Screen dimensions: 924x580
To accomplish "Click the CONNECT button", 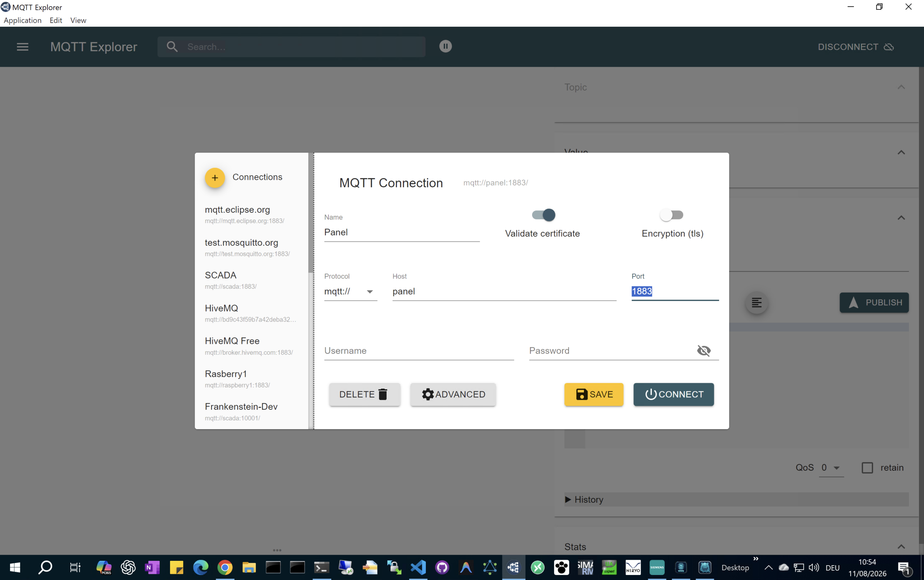I will click(x=674, y=394).
